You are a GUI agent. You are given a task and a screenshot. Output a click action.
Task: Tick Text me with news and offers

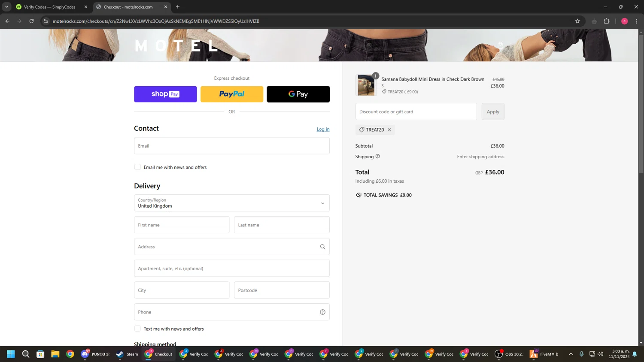click(137, 329)
